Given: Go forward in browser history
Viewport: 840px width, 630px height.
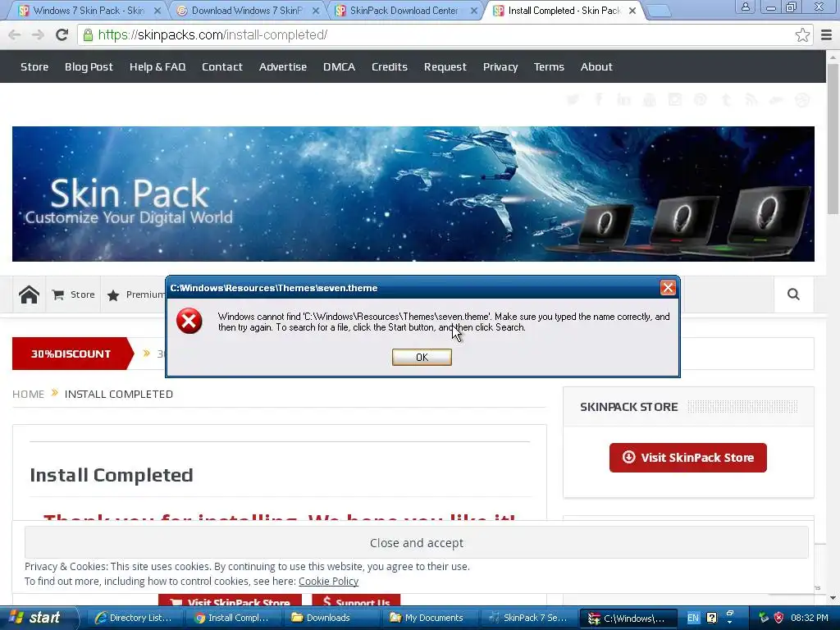Looking at the screenshot, I should tap(38, 34).
